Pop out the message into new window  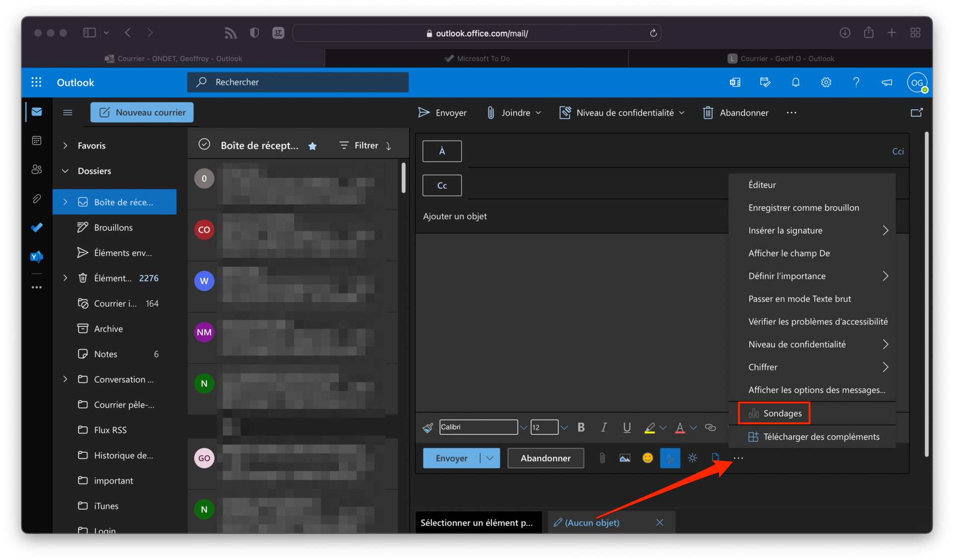coord(916,113)
